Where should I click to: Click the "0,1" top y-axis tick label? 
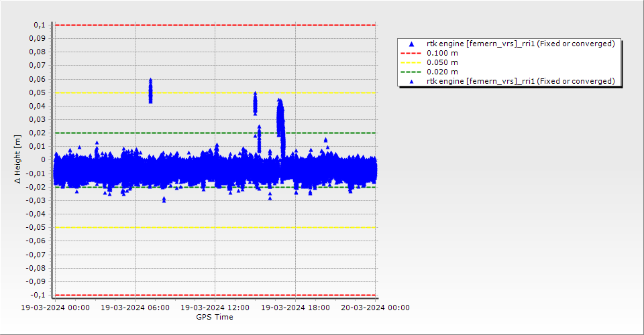coord(39,25)
